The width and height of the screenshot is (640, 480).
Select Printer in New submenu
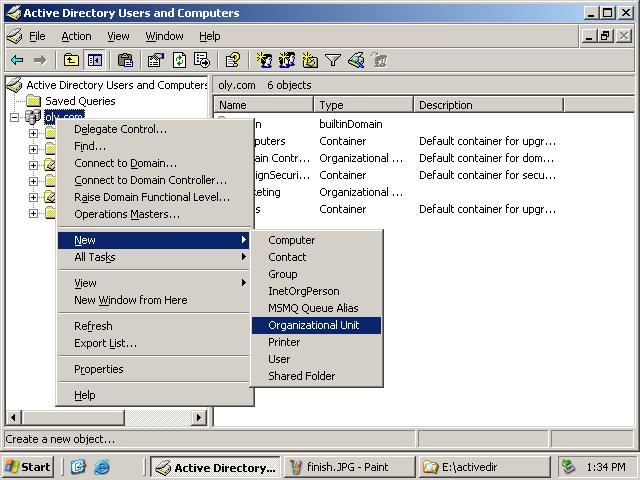[x=316, y=342]
